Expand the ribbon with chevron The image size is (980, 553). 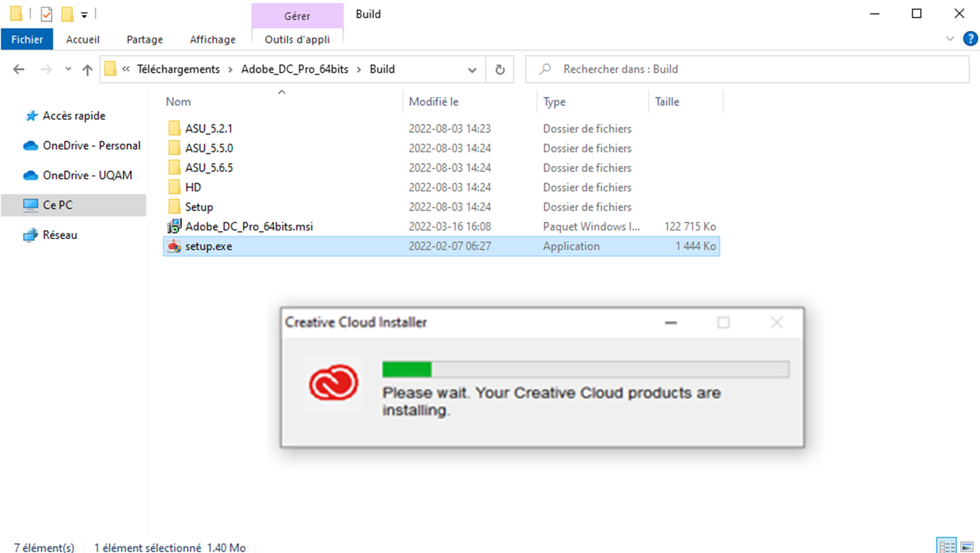pos(949,39)
